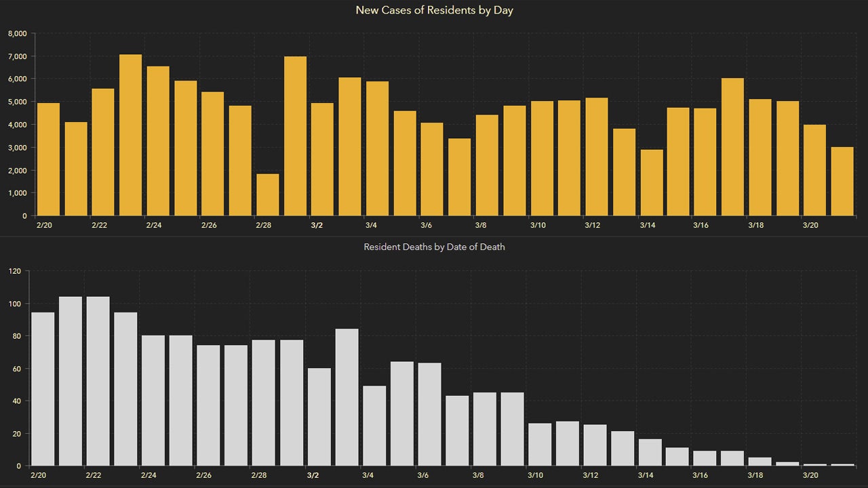868x488 pixels.
Task: Click the 3/14 bar in New Cases chart
Action: pyautogui.click(x=651, y=182)
